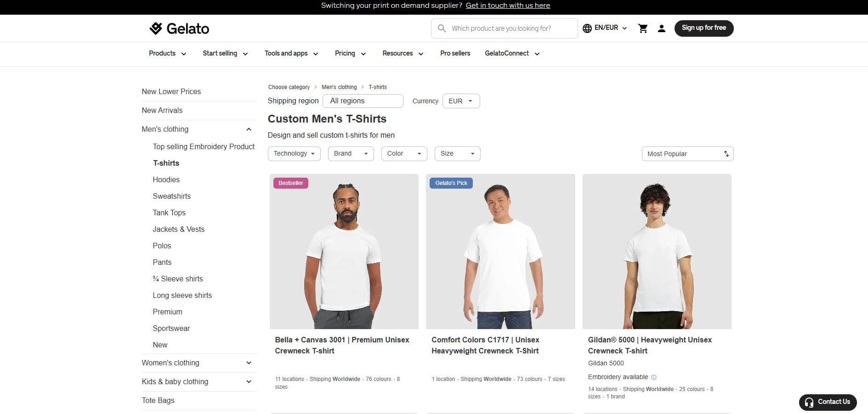The image size is (868, 414).
Task: Expand Kids & baby clothing section
Action: pos(249,382)
